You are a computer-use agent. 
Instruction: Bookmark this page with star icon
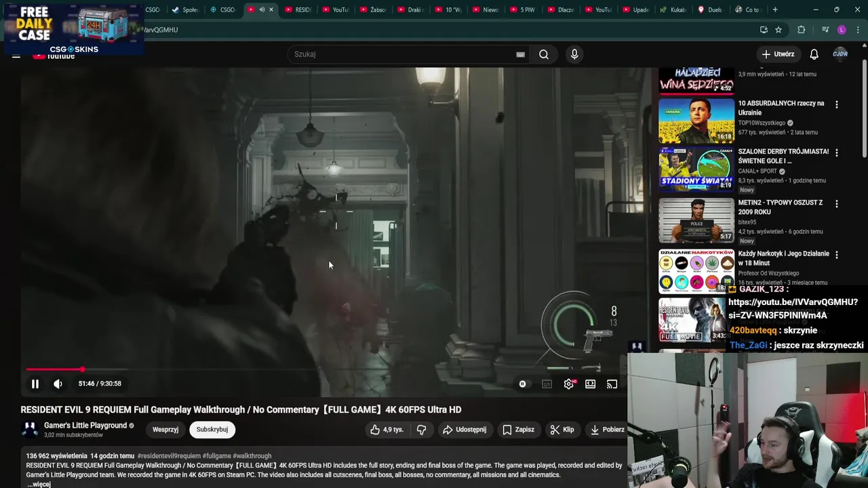pyautogui.click(x=778, y=30)
